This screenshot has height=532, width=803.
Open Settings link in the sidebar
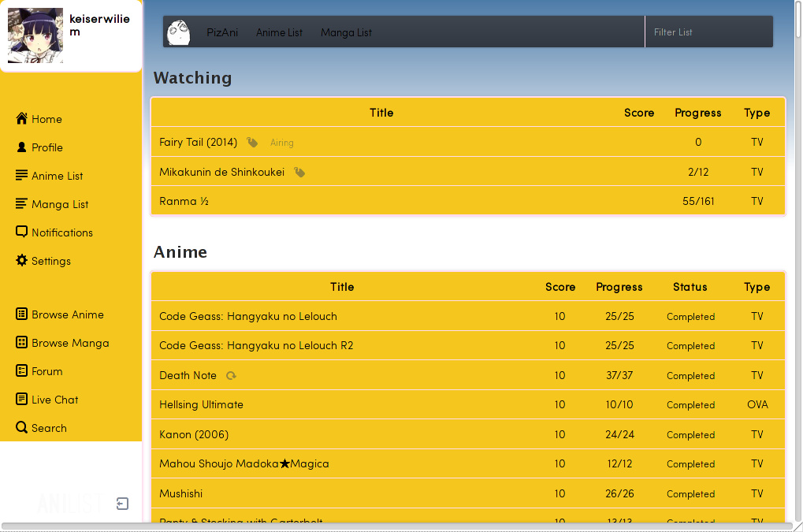click(51, 261)
